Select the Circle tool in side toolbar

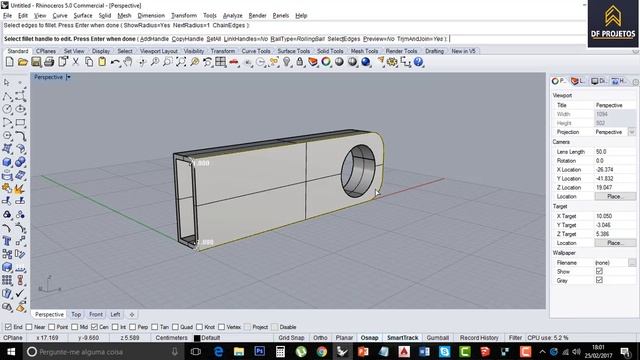pos(7,109)
